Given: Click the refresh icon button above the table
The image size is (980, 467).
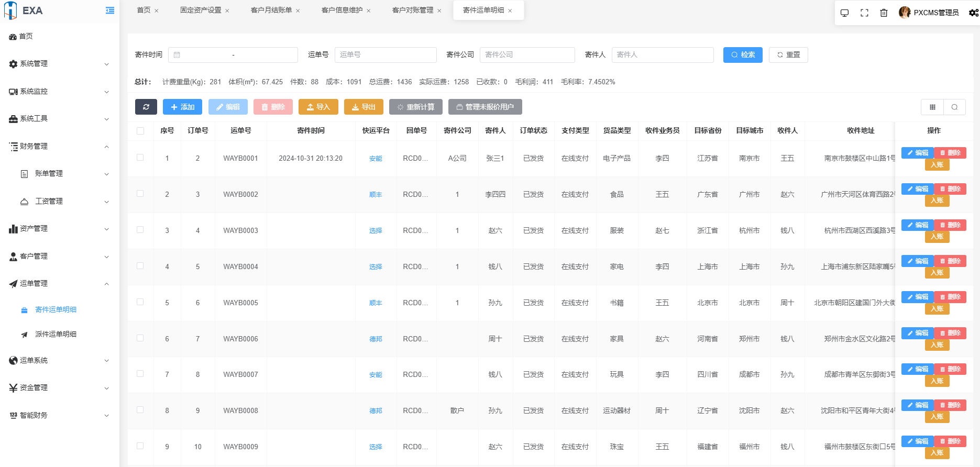Looking at the screenshot, I should coord(146,107).
